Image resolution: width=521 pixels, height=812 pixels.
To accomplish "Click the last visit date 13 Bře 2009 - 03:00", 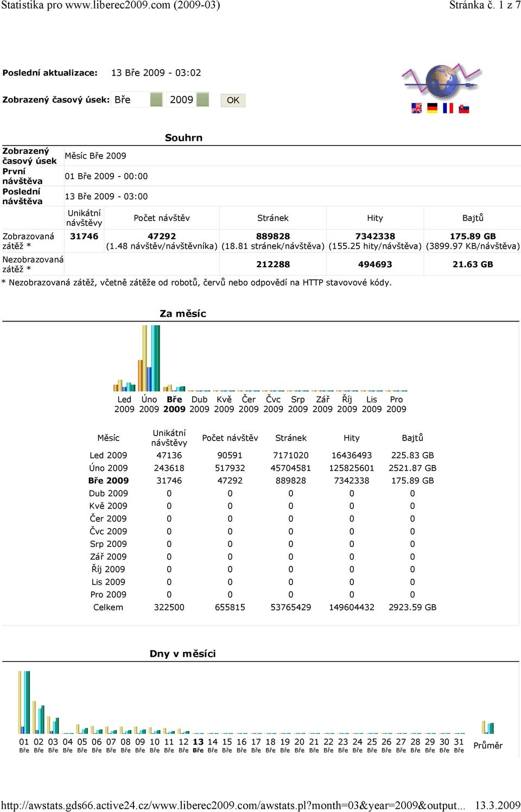I will click(106, 196).
